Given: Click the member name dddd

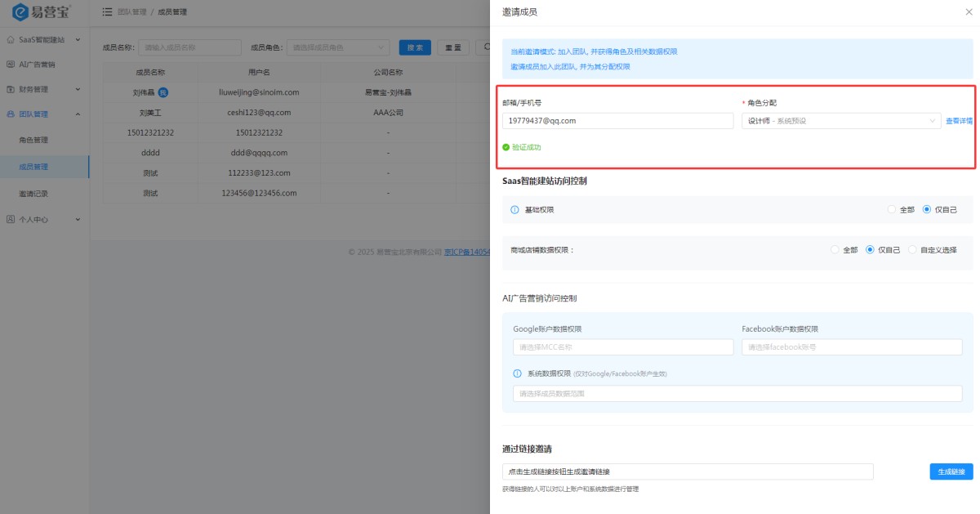Looking at the screenshot, I should 150,152.
